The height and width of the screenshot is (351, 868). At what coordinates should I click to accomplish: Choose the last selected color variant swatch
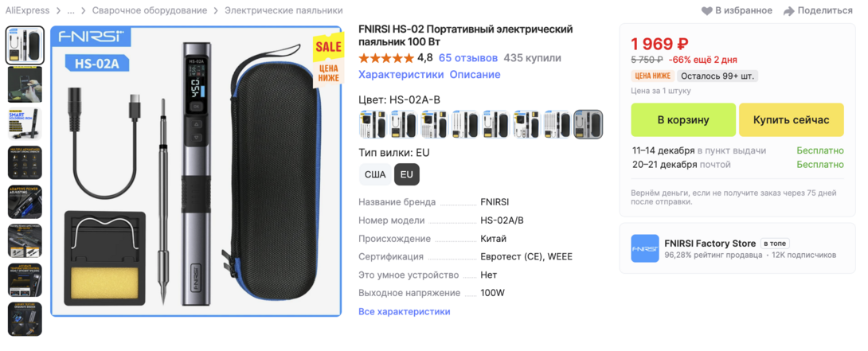click(x=588, y=124)
